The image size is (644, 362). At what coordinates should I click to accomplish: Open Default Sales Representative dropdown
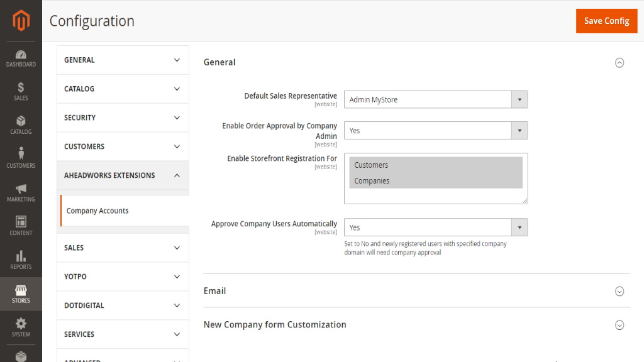pyautogui.click(x=436, y=100)
